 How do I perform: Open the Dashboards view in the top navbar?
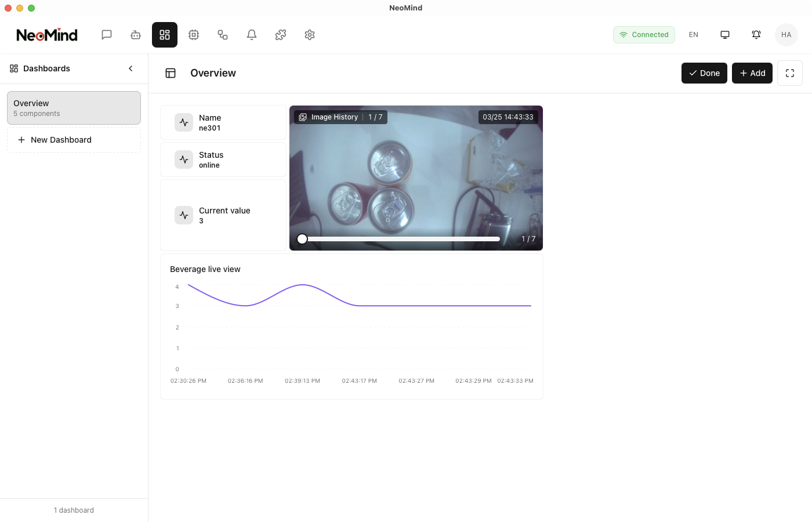coord(165,35)
